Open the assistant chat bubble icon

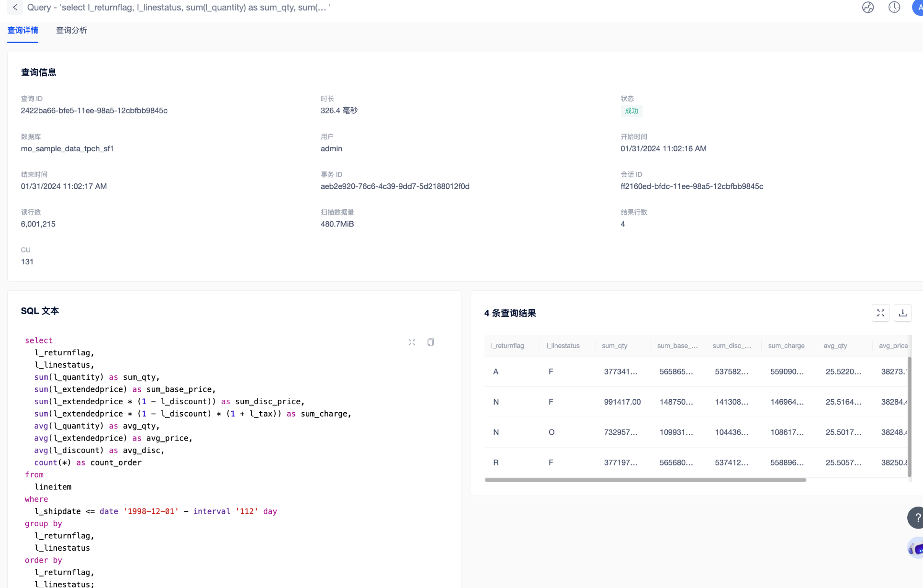916,548
